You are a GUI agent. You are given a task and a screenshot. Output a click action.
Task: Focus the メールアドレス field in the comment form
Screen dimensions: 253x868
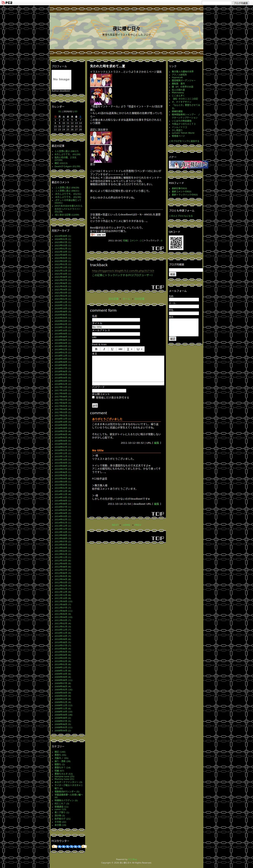(x=116, y=334)
